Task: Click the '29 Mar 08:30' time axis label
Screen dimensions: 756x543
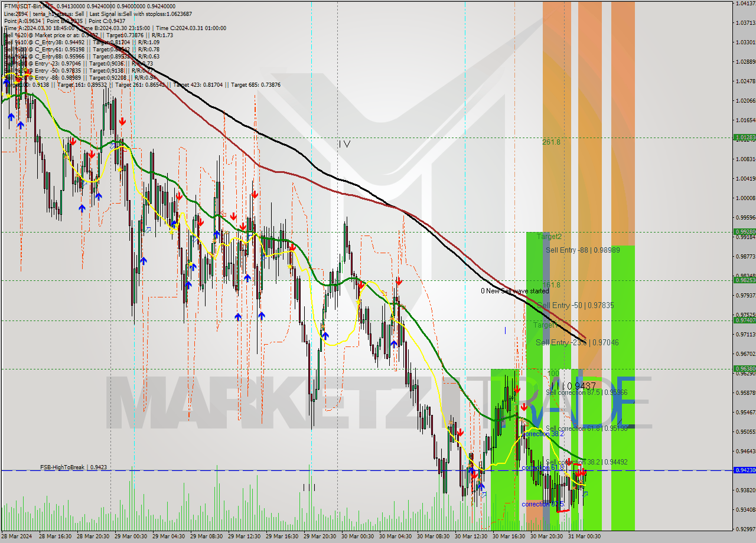Action: tap(207, 537)
